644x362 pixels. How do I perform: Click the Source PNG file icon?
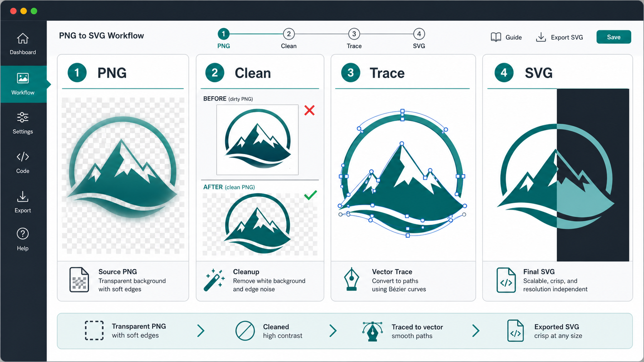pos(79,280)
